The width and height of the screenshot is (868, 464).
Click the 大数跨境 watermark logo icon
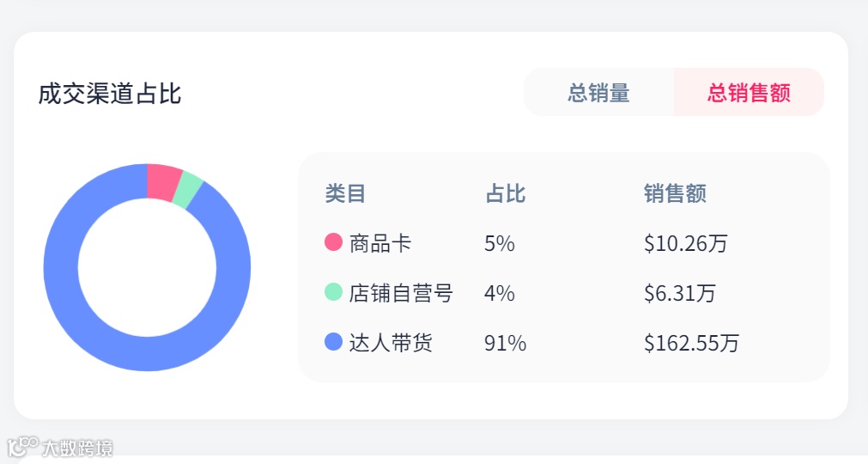point(22,447)
